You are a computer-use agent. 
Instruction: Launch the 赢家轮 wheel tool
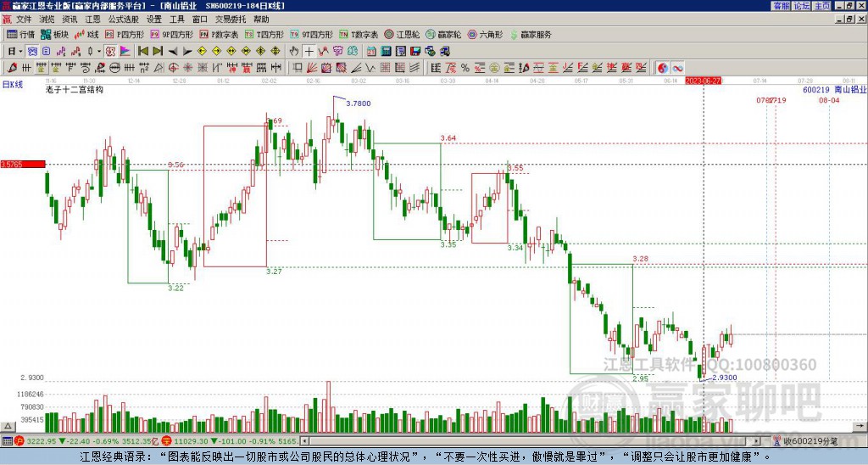(x=443, y=34)
